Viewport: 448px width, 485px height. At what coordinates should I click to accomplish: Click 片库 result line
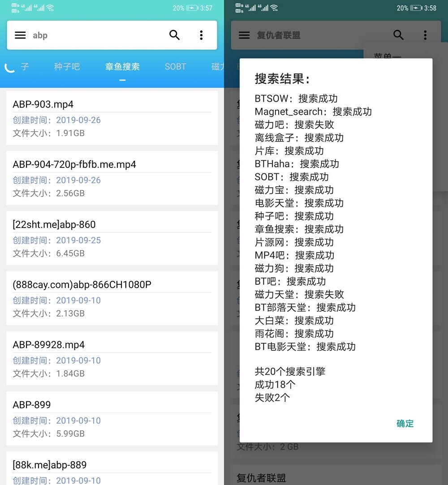pos(289,150)
